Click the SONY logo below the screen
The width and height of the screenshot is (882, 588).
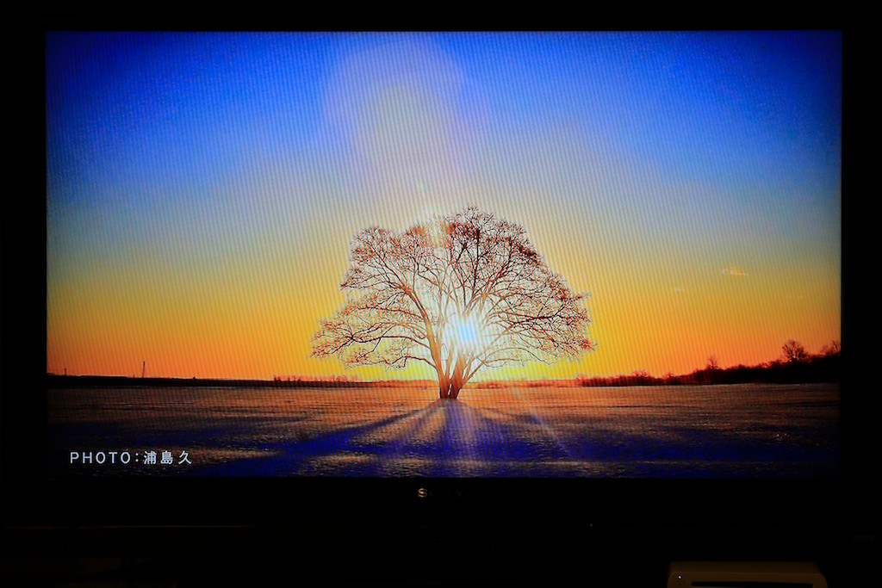pyautogui.click(x=440, y=493)
